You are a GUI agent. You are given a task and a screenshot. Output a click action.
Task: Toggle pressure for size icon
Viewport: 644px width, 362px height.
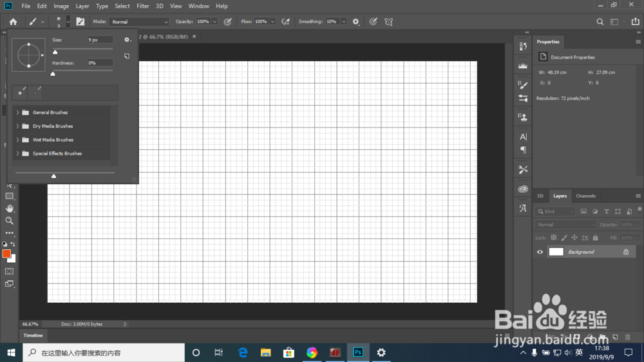(x=373, y=22)
